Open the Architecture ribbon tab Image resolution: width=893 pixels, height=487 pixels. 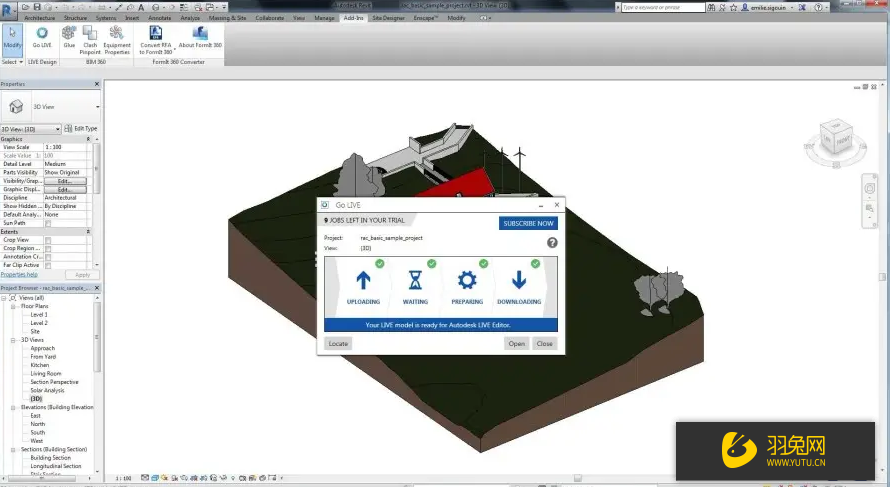click(39, 18)
